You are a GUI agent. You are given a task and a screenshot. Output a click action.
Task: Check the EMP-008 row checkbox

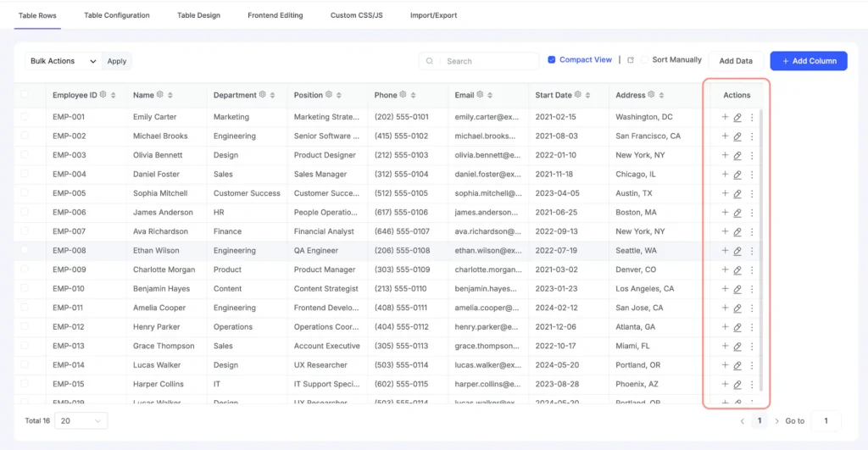tap(25, 250)
